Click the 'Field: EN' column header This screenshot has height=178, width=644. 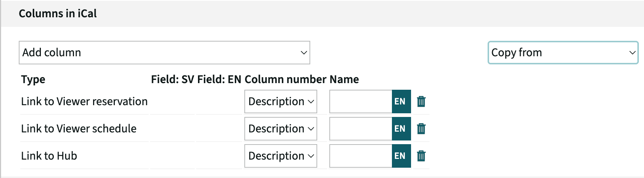219,79
